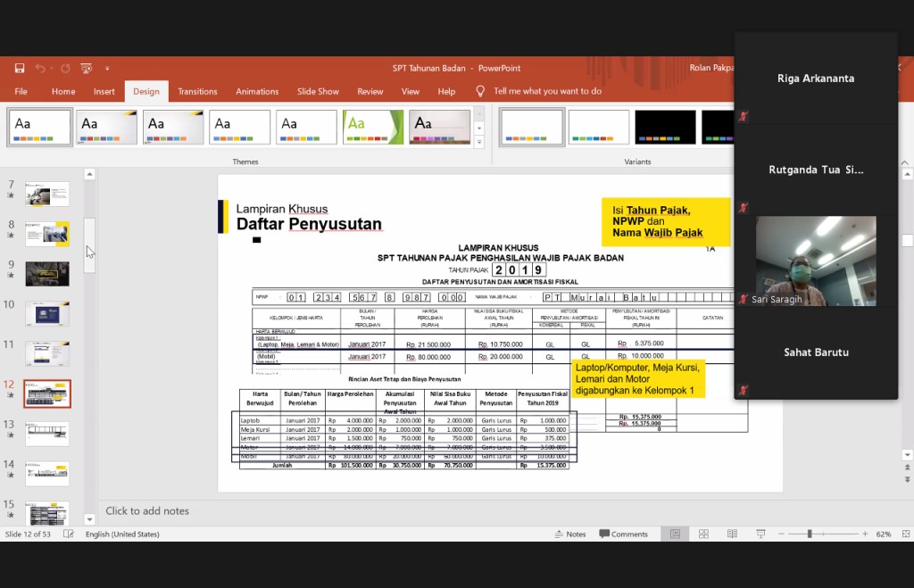Select slide 13 thumbnail in slide panel
Image resolution: width=914 pixels, height=588 pixels.
pyautogui.click(x=47, y=433)
